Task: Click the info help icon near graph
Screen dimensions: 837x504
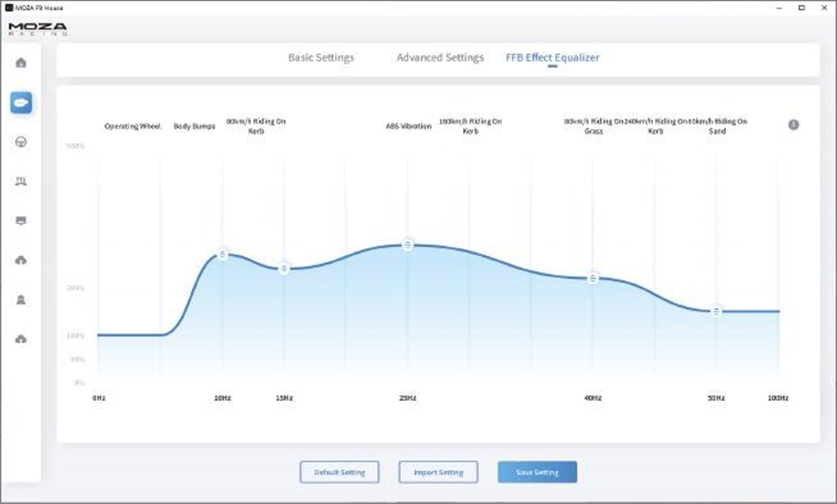Action: 793,125
